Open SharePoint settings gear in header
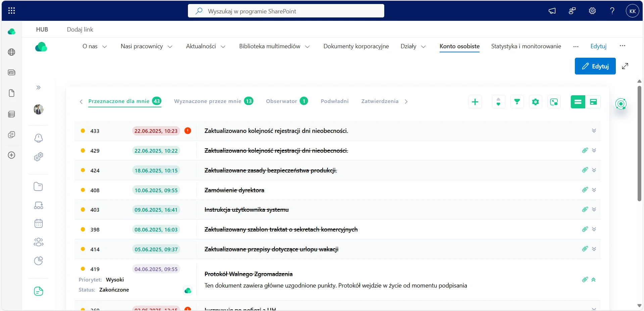The image size is (644, 311). (x=592, y=11)
